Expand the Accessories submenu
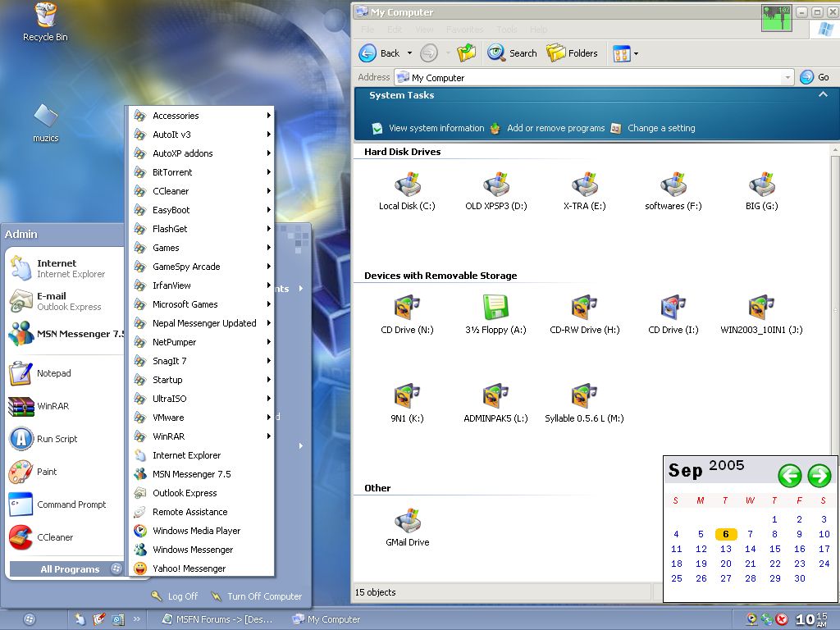 tap(202, 116)
